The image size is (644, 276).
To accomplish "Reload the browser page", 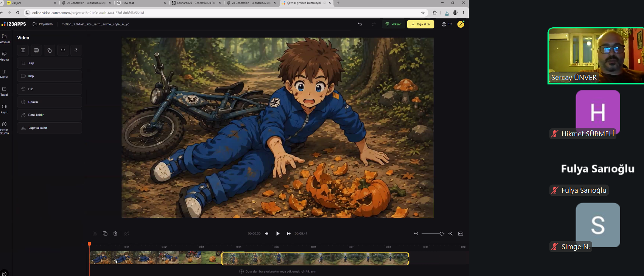I will click(x=18, y=13).
